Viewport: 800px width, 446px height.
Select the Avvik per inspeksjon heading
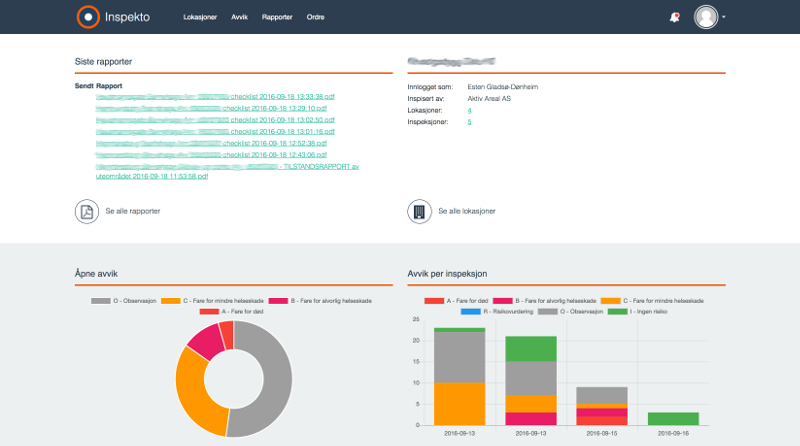(447, 274)
